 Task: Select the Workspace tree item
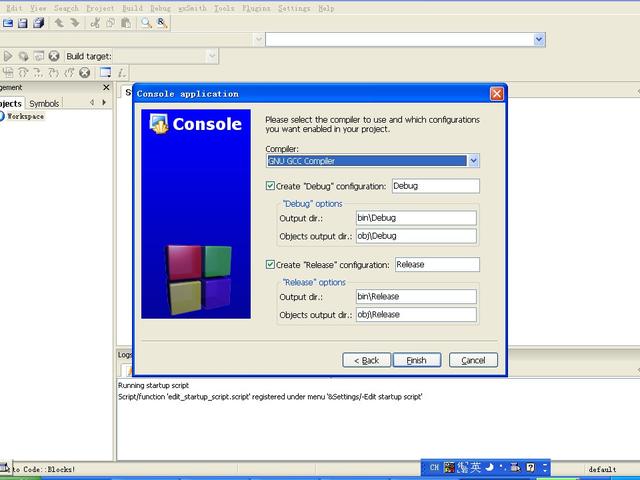pos(25,116)
